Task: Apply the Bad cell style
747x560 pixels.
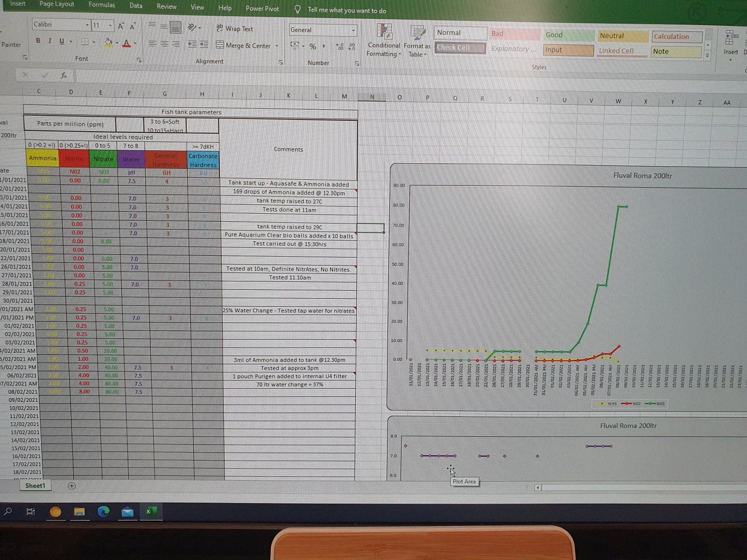Action: 515,34
